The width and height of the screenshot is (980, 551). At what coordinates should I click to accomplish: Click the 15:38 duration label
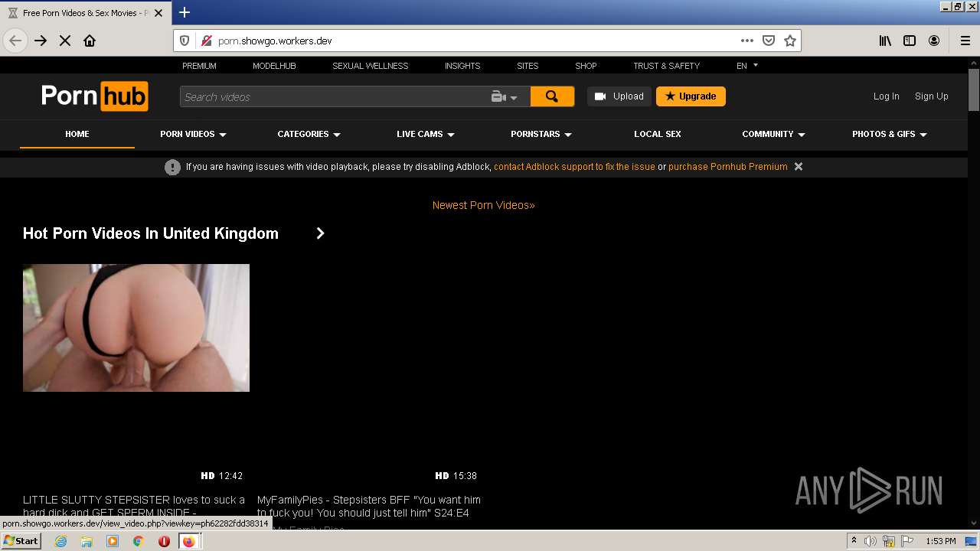point(465,476)
